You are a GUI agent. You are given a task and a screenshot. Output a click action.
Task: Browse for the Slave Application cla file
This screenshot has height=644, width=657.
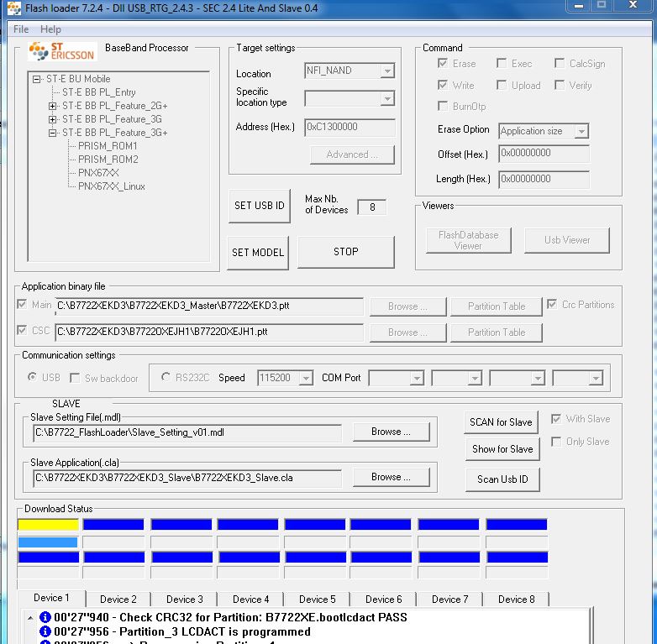click(x=391, y=477)
